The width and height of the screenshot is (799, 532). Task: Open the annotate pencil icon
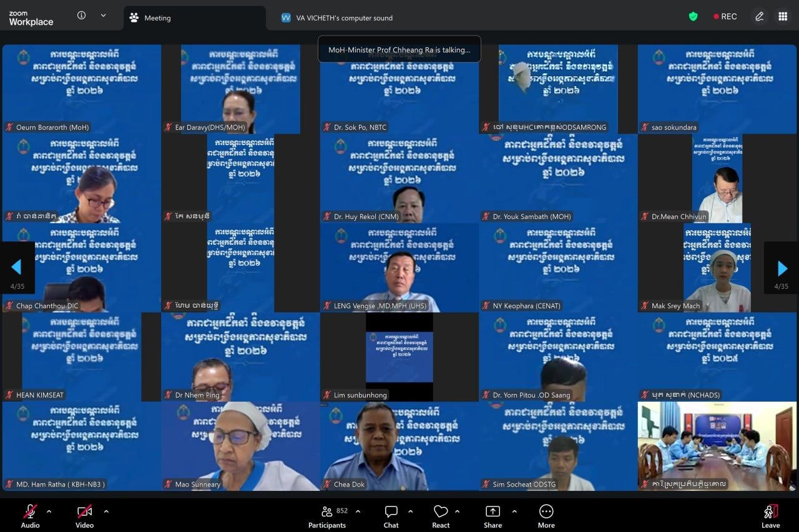click(760, 17)
